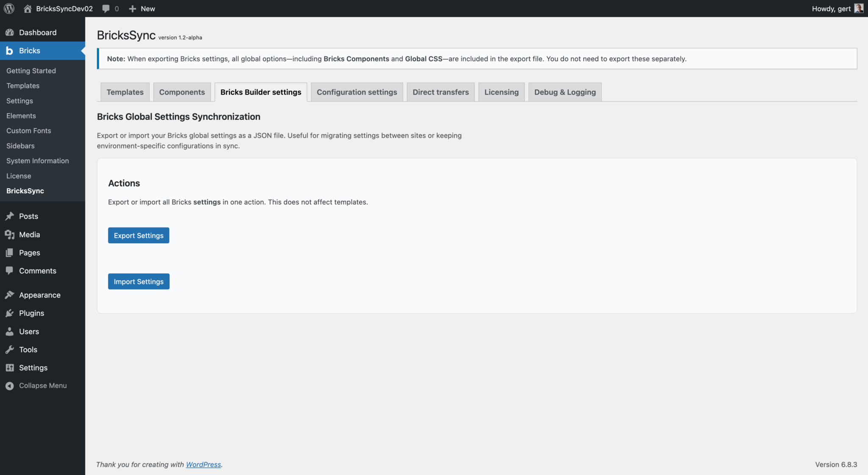Open the comments bubble in the admin bar
The image size is (868, 475).
click(x=105, y=8)
